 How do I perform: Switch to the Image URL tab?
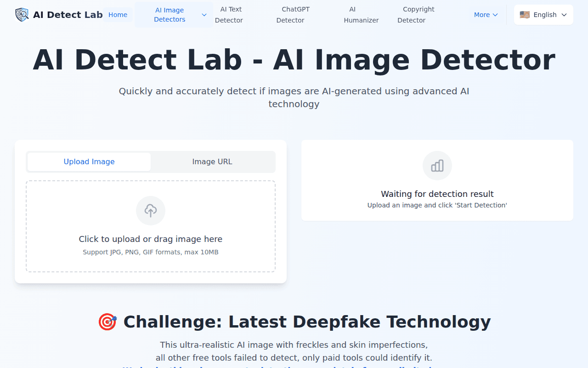tap(212, 162)
